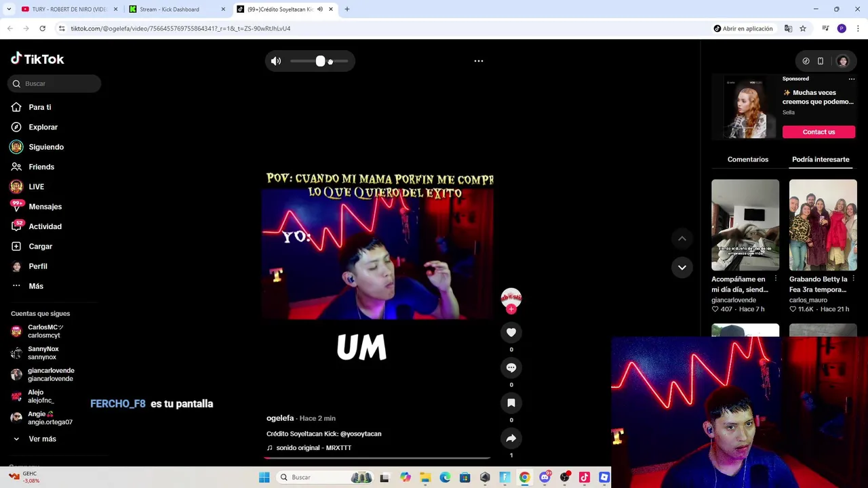Screen dimensions: 868x488
Task: Open a new browser tab
Action: tap(347, 9)
